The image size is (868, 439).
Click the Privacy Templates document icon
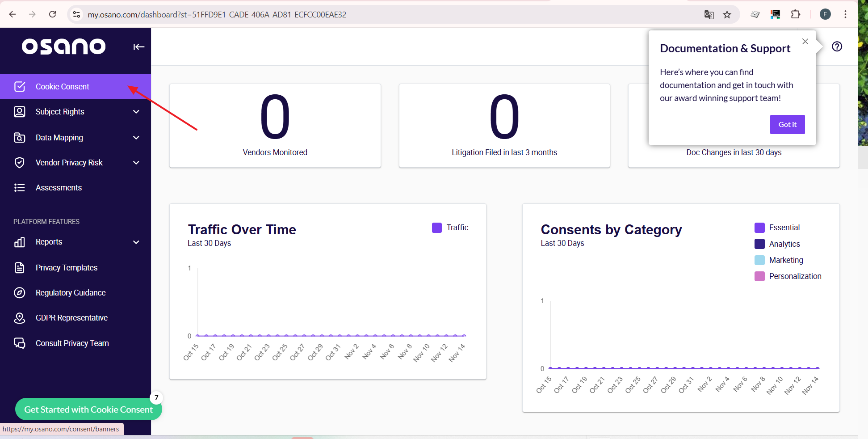coord(20,268)
